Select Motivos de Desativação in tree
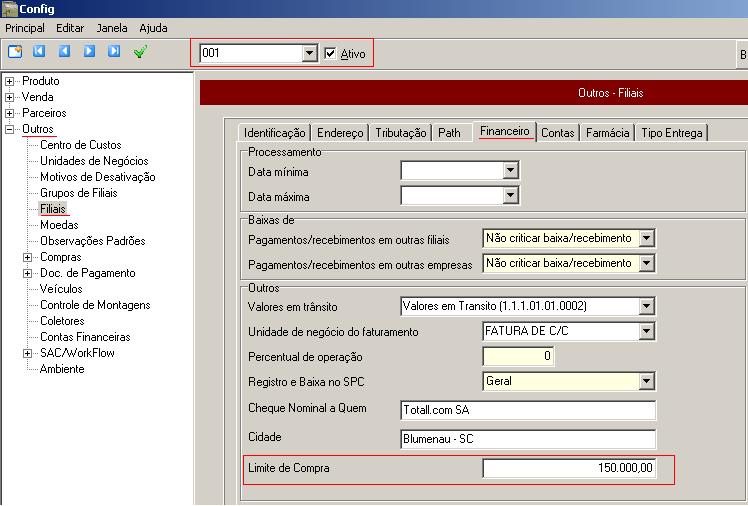 [98, 177]
